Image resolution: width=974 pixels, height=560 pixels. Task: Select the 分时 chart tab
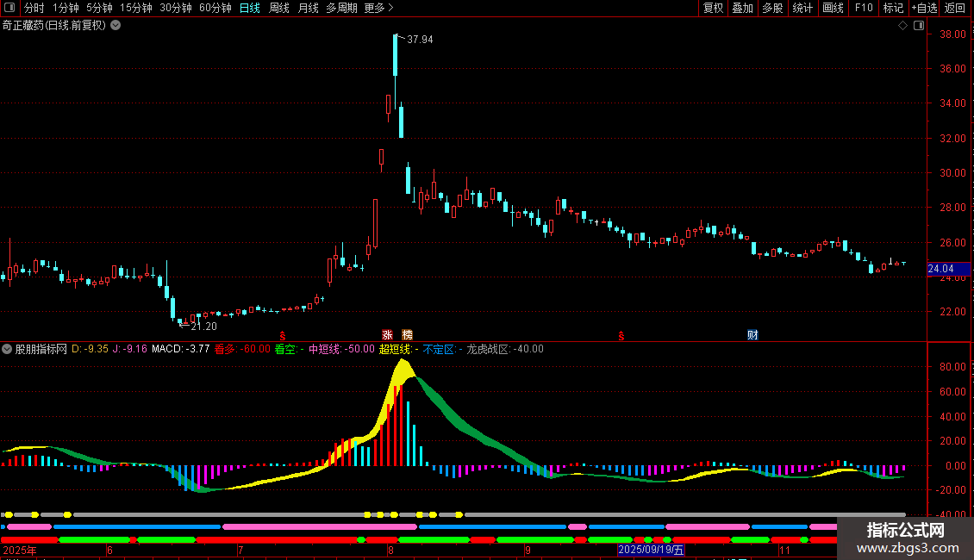click(34, 8)
